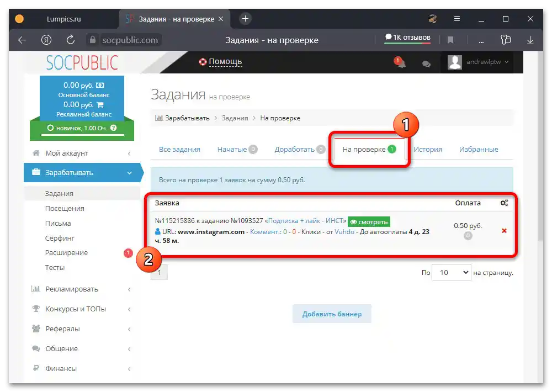Click the 0.50 руб. payment amount
552x392 pixels.
(x=468, y=226)
